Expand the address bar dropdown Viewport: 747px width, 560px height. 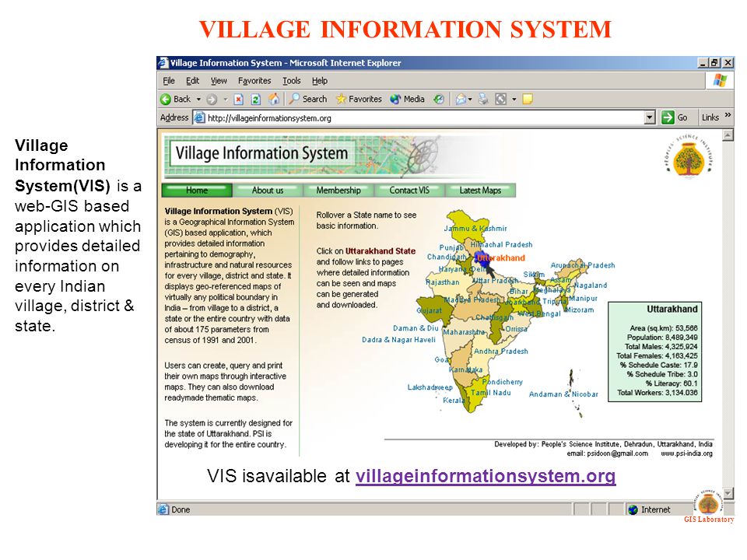pos(649,117)
